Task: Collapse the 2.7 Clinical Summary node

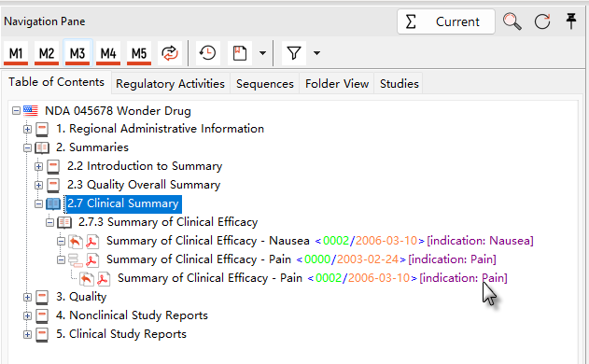Action: click(38, 203)
